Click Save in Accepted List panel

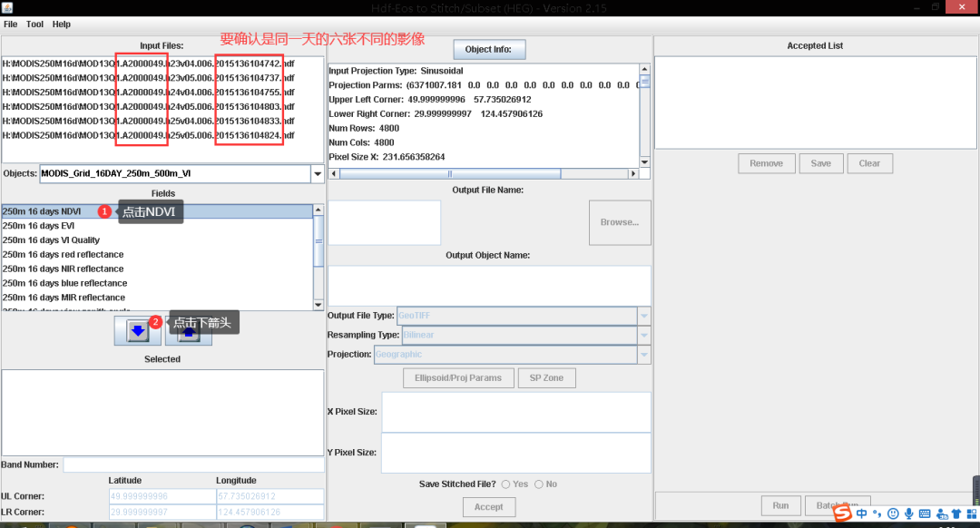point(820,163)
